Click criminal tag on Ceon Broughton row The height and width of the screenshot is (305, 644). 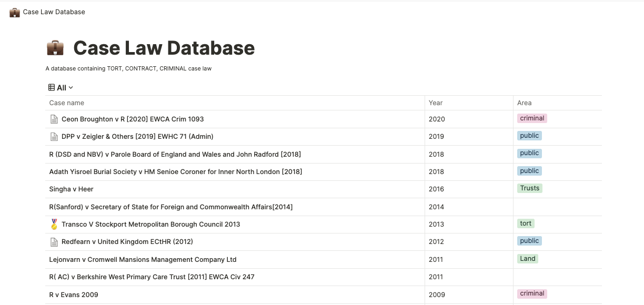click(532, 118)
